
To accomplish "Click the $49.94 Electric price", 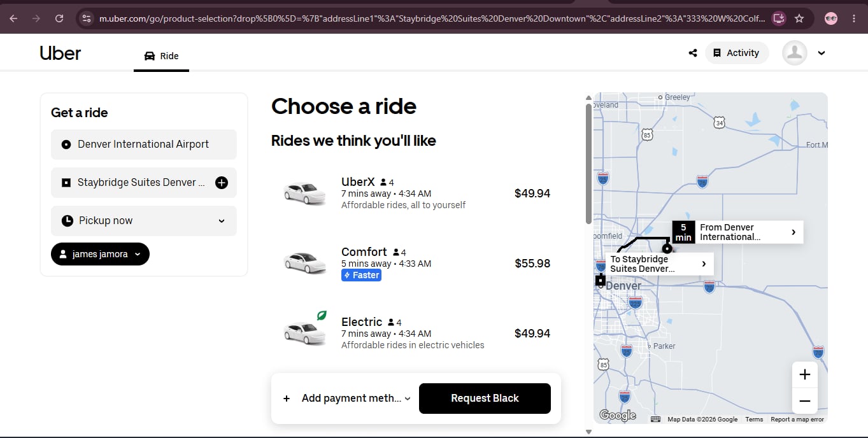I will [x=532, y=334].
